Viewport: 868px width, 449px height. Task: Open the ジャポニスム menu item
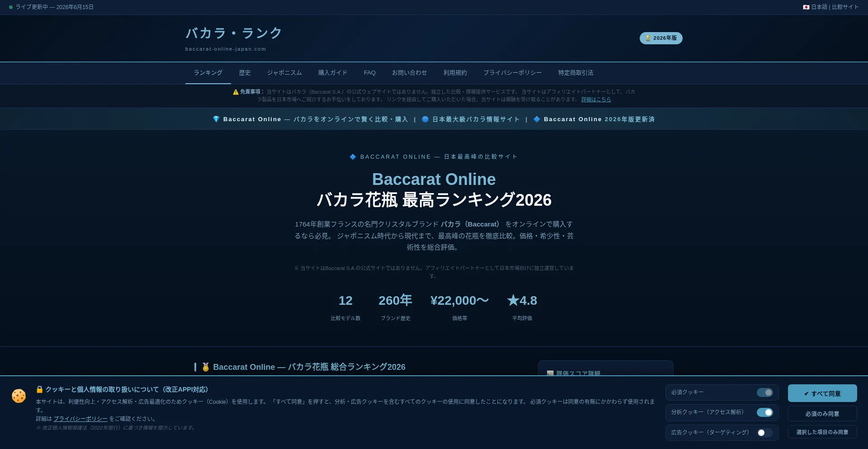(284, 73)
